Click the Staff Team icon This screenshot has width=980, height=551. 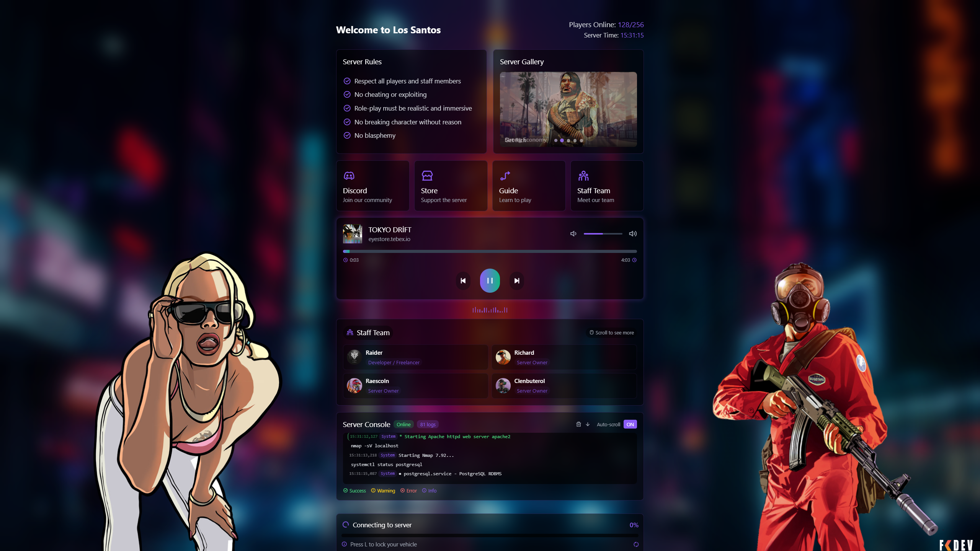click(582, 176)
